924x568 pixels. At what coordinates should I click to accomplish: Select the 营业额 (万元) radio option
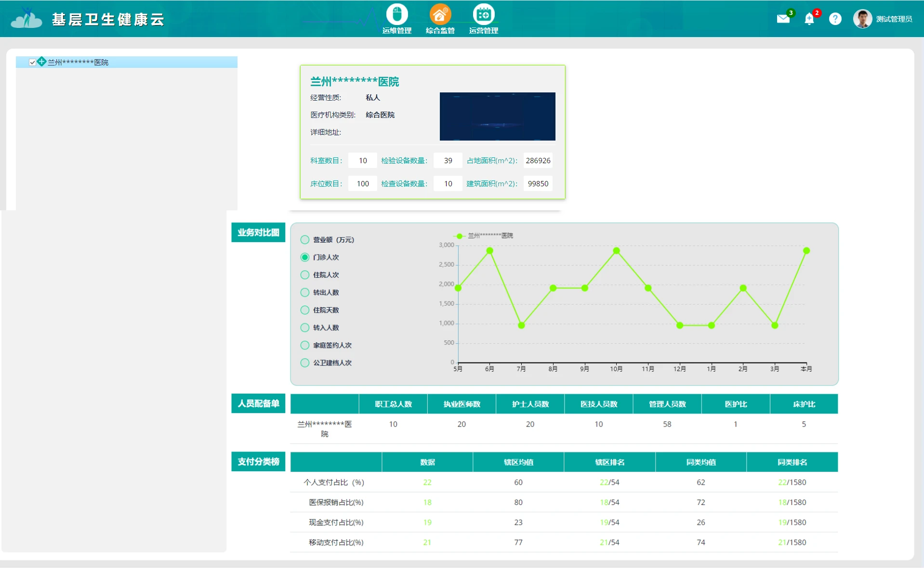click(x=305, y=240)
